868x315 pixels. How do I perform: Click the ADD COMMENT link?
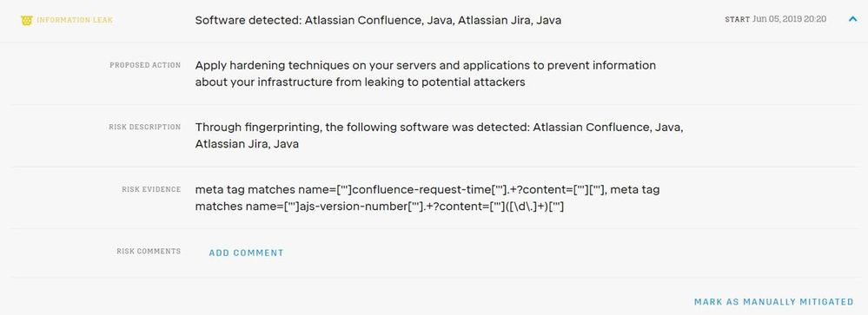tap(247, 253)
